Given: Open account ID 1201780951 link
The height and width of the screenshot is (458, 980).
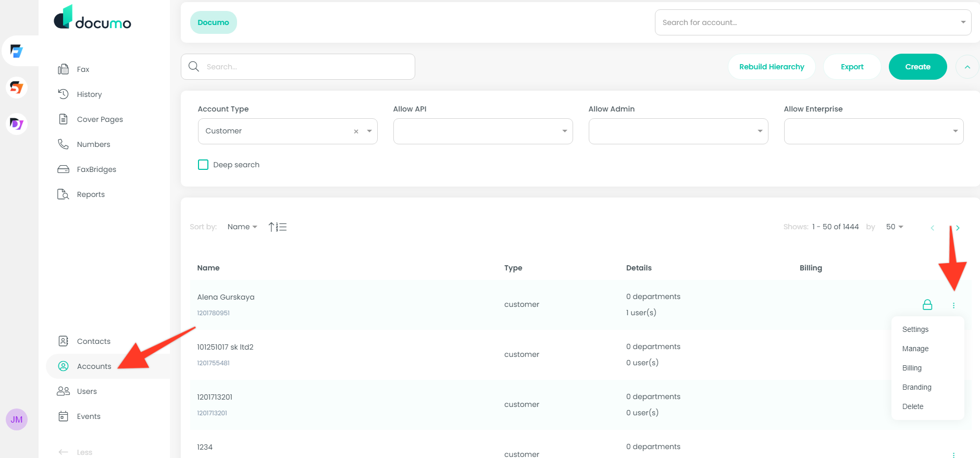Looking at the screenshot, I should pos(214,313).
